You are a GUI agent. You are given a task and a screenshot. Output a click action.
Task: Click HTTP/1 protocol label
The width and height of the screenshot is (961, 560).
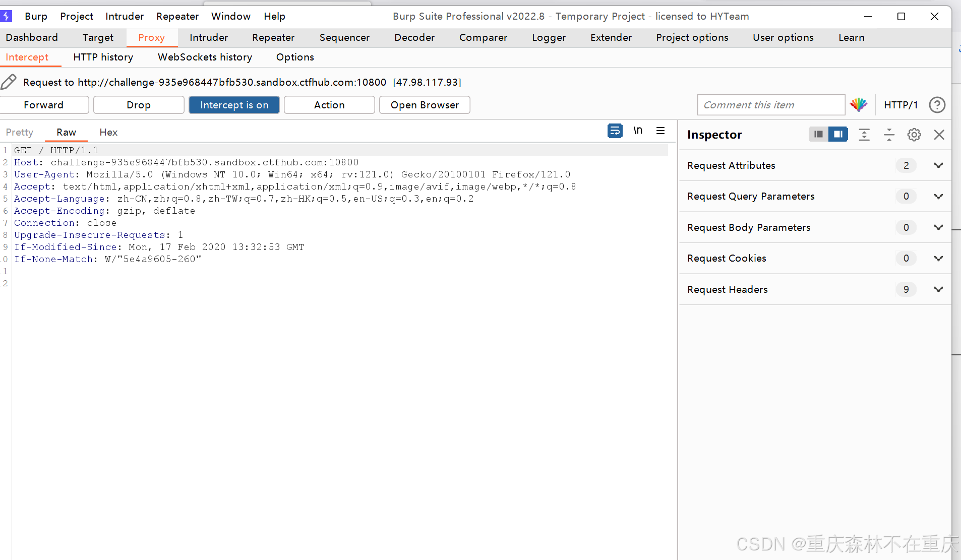tap(900, 105)
